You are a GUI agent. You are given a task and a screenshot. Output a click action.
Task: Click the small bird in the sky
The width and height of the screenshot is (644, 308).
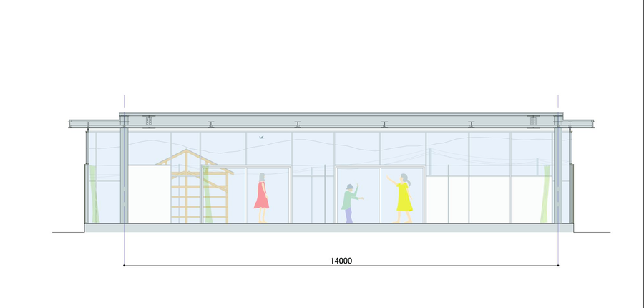pyautogui.click(x=262, y=135)
